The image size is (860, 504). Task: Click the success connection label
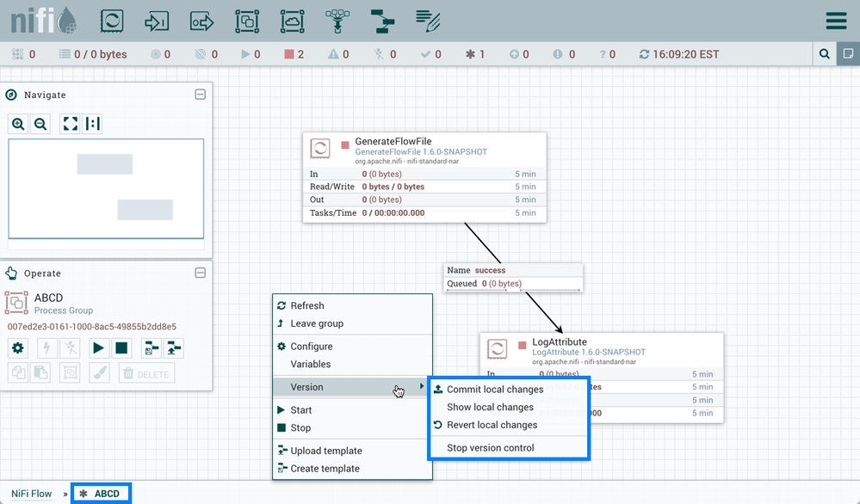pos(513,270)
